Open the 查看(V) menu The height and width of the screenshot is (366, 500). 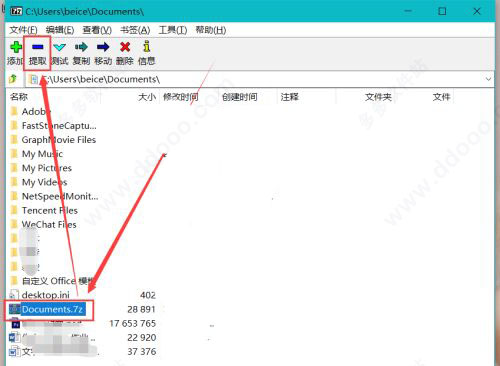click(x=97, y=30)
